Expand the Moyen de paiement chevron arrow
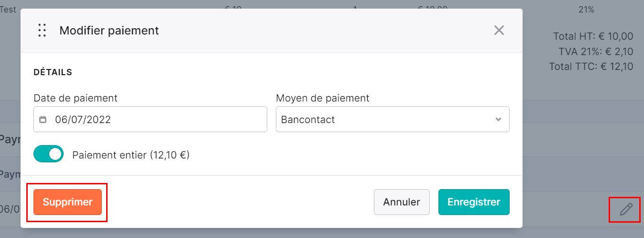This screenshot has width=644, height=238. tap(499, 119)
